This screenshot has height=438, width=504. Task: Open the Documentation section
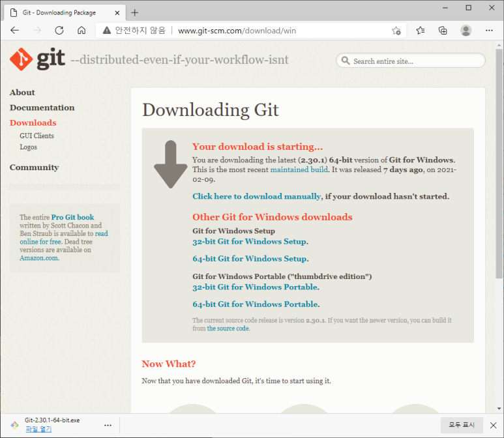pyautogui.click(x=42, y=108)
